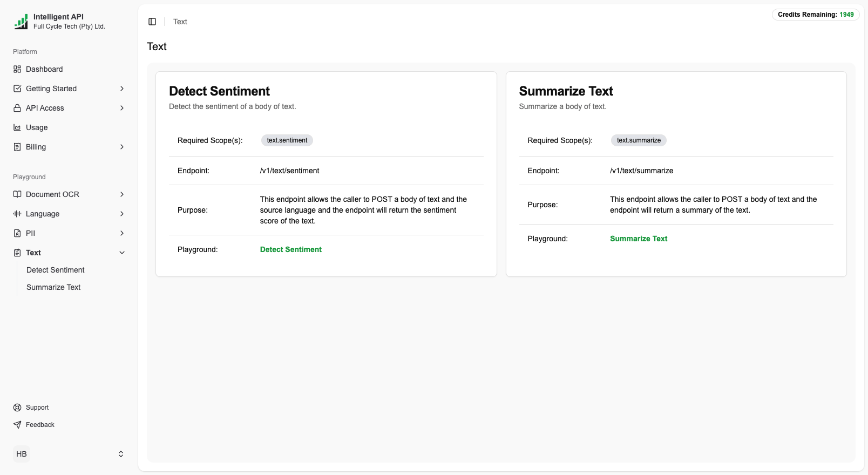This screenshot has height=475, width=868.
Task: Click the Support lifebuoy icon
Action: click(17, 408)
